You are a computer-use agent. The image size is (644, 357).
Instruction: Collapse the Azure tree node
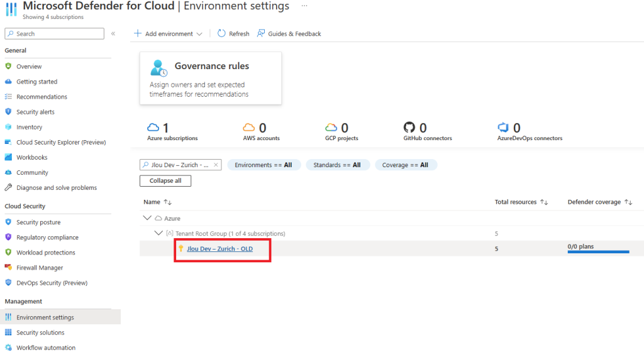pos(147,218)
